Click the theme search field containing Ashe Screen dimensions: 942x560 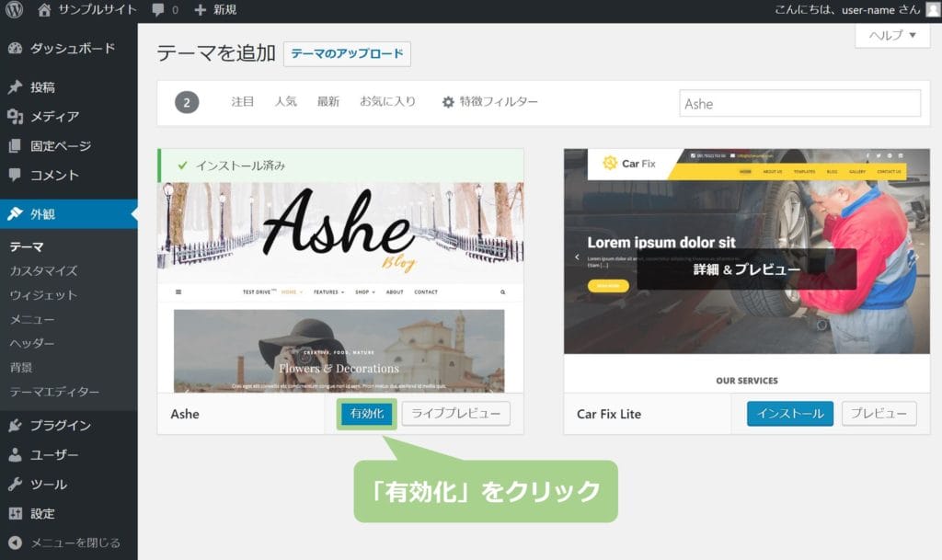click(799, 103)
